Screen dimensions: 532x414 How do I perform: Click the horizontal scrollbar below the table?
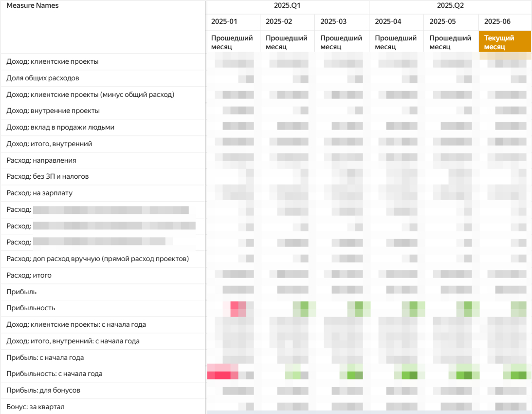click(368, 412)
